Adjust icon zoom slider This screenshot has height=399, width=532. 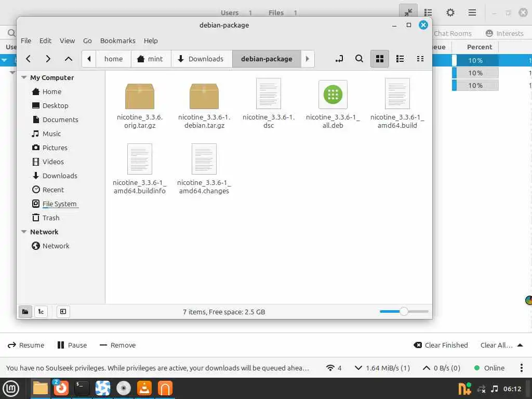(x=404, y=312)
